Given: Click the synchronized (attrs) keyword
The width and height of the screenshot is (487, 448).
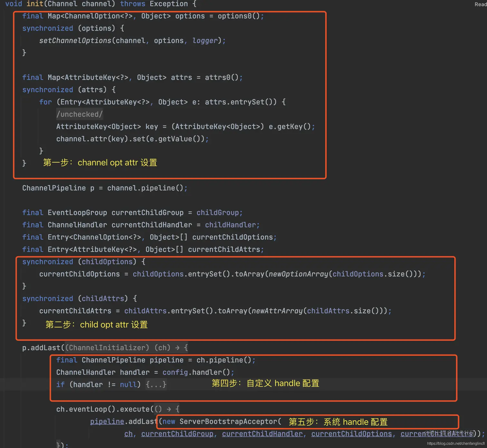Looking at the screenshot, I should 48,90.
